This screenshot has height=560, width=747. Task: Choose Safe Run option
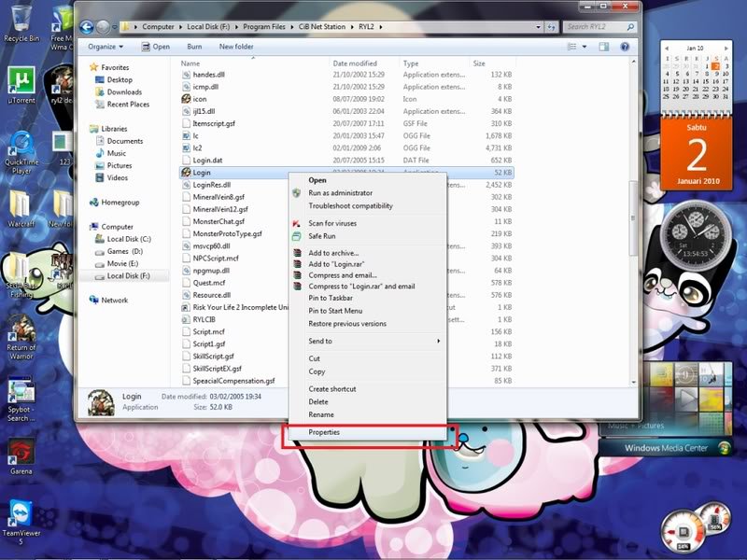coord(322,236)
